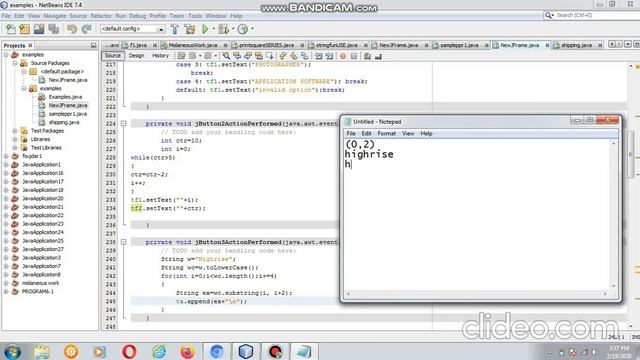Select Examples.java in the project tree
The width and height of the screenshot is (640, 360).
click(65, 97)
